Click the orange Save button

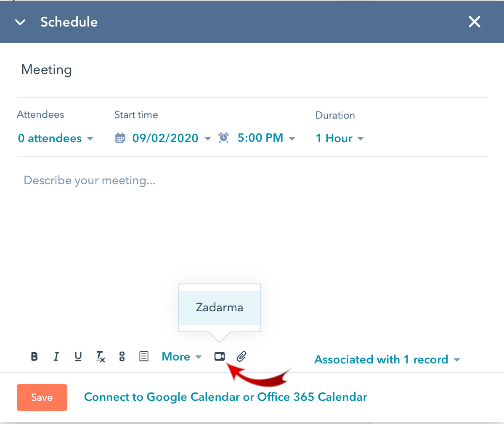coord(42,397)
